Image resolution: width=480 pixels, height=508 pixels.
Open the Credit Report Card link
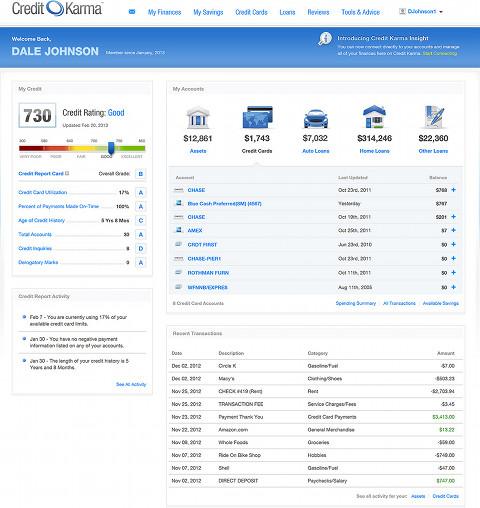(x=41, y=173)
